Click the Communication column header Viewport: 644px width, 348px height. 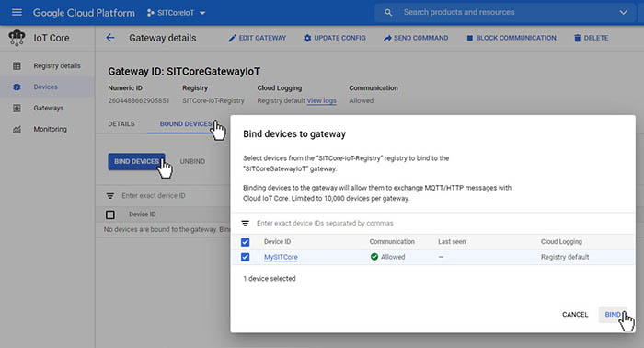[392, 242]
